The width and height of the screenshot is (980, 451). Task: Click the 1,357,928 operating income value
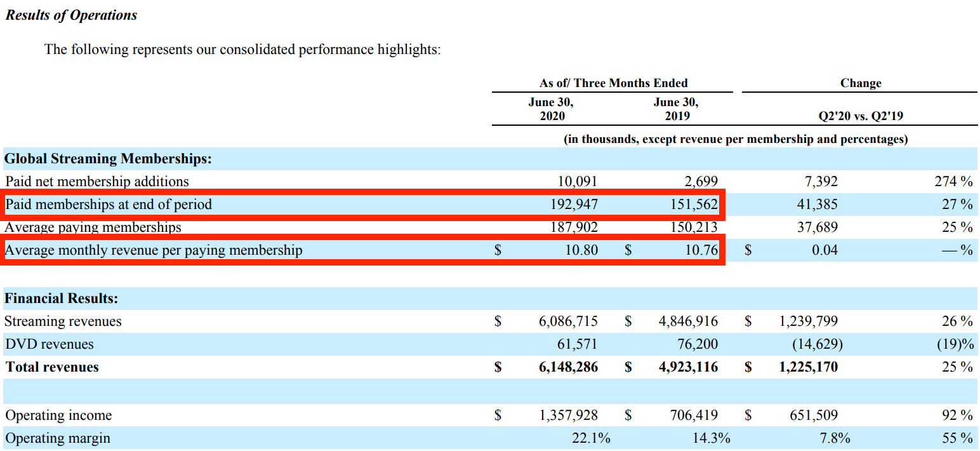(x=568, y=415)
